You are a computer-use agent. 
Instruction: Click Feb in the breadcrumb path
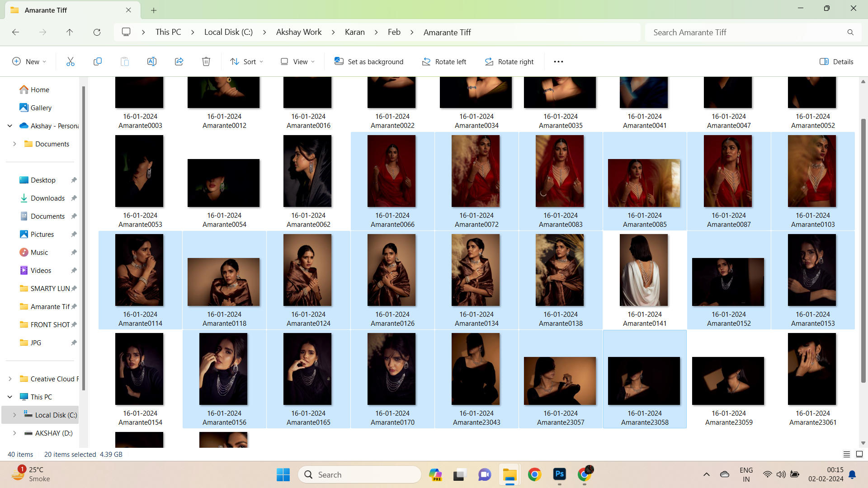point(394,32)
